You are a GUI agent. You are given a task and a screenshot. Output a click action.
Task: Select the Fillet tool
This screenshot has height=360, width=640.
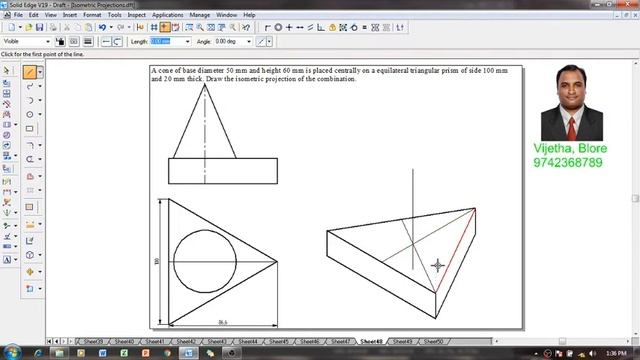[30, 145]
